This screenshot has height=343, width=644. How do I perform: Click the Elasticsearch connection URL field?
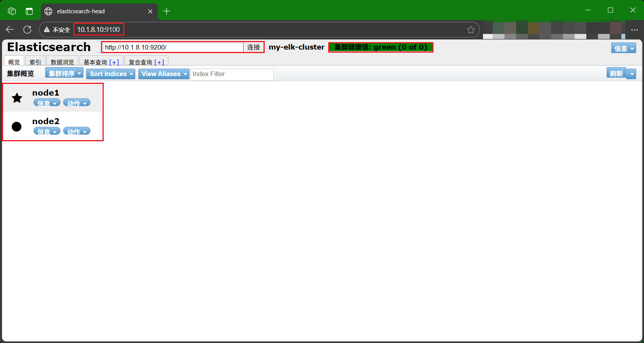click(x=173, y=47)
